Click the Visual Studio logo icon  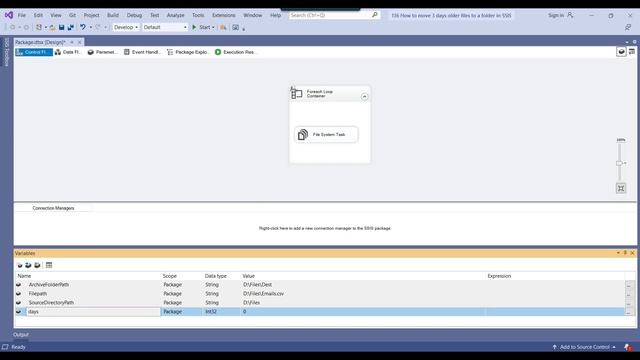(x=9, y=15)
